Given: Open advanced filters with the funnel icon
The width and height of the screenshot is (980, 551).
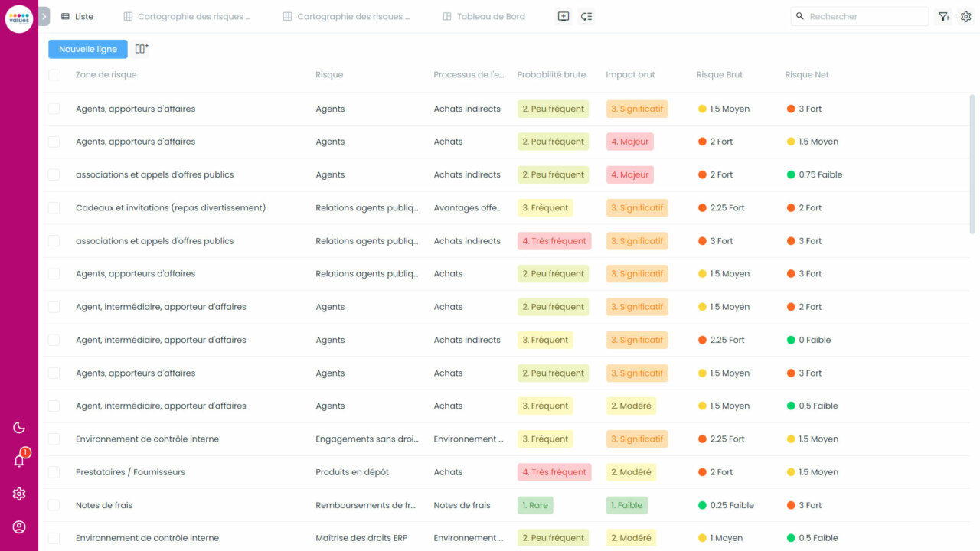Looking at the screenshot, I should 944,16.
